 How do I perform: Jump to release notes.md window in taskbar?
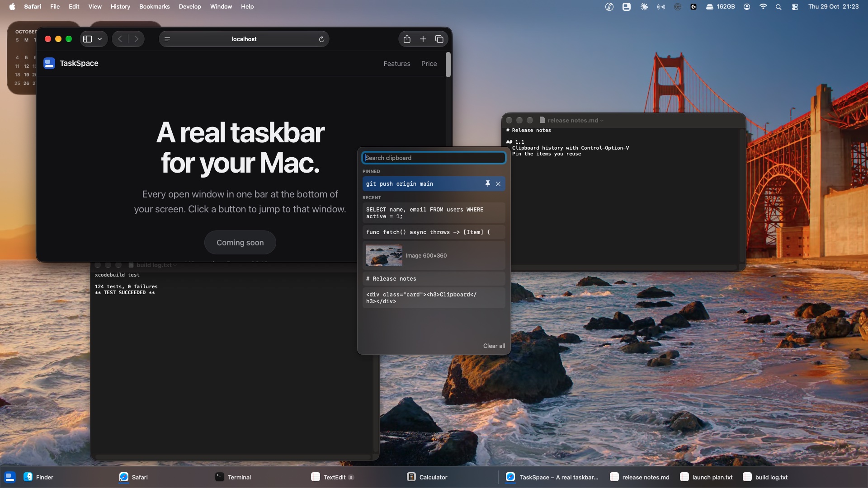[640, 477]
